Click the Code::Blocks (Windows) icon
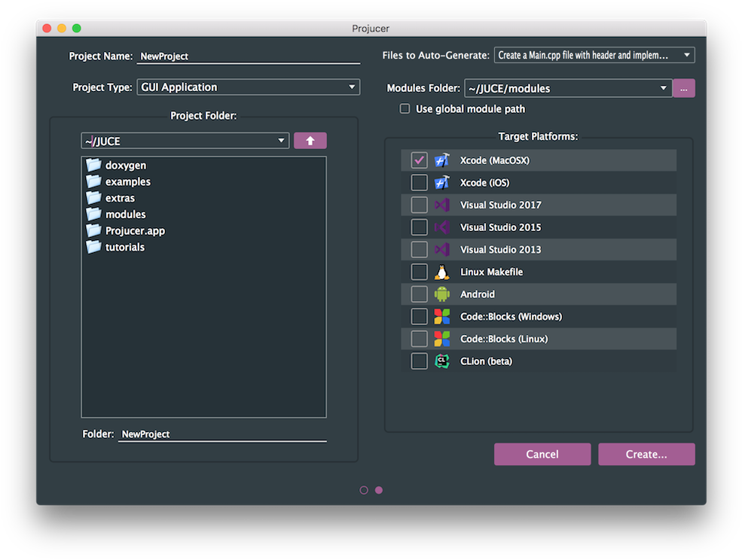Viewport: 742px width, 560px height. (x=441, y=316)
